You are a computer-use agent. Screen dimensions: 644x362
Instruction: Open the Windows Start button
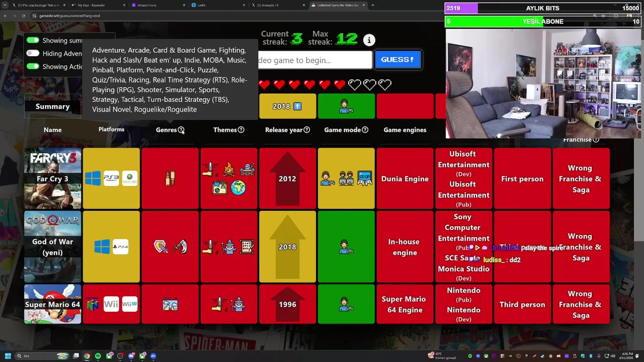coord(8,356)
